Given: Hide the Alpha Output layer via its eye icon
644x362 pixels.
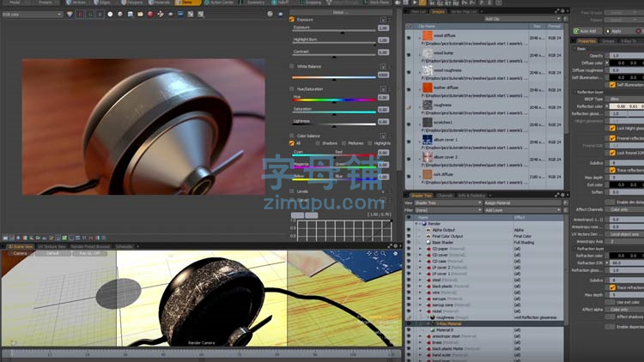Looking at the screenshot, I should [x=409, y=230].
